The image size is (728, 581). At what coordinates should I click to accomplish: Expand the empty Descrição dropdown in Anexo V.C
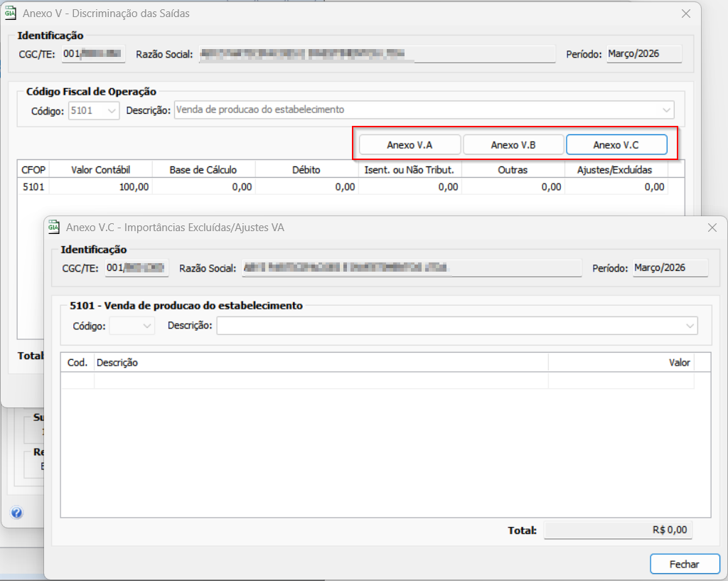click(x=690, y=326)
